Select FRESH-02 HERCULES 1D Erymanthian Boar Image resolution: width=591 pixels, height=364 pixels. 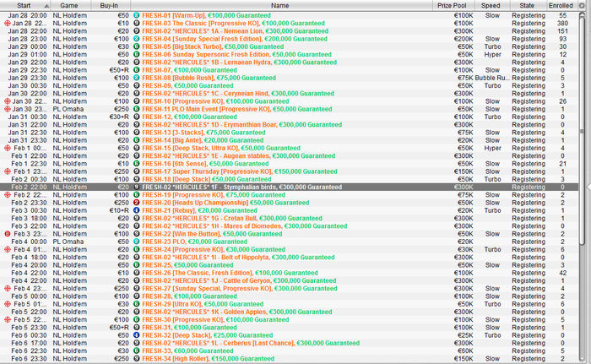pos(289,124)
